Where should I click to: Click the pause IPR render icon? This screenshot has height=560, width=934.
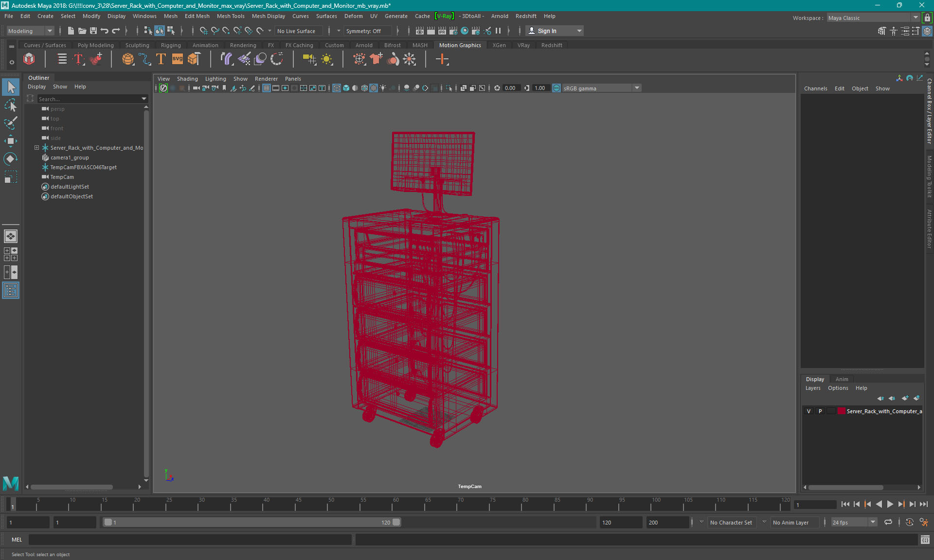(498, 31)
